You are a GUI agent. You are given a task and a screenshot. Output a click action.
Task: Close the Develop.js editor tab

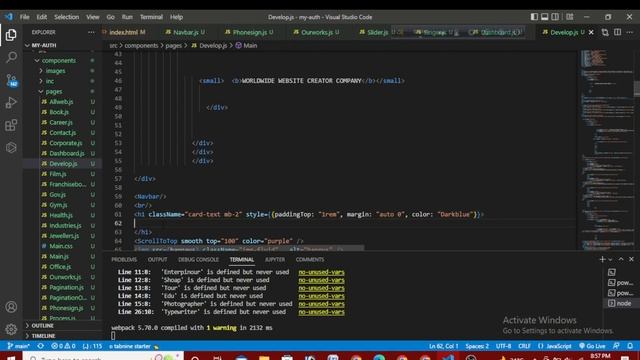[x=591, y=32]
